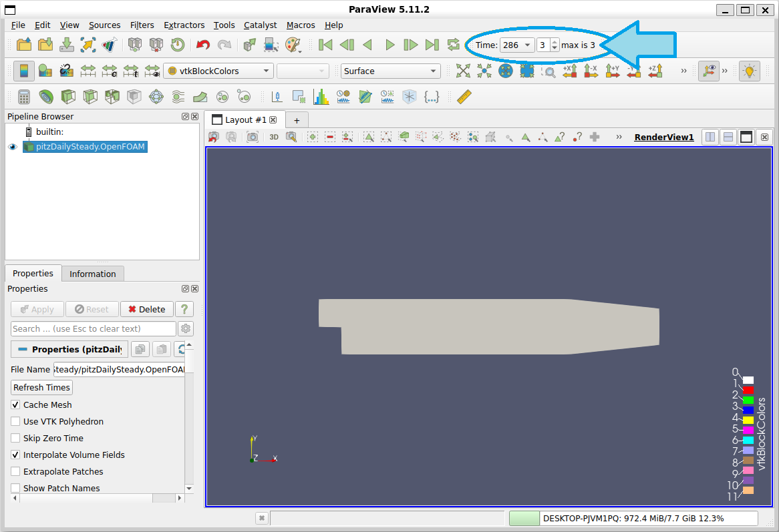779x532 pixels.
Task: Open the Surface representation dropdown
Action: 390,71
